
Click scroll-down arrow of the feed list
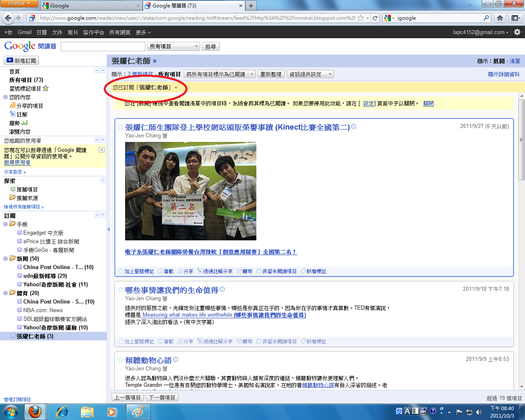(522, 387)
